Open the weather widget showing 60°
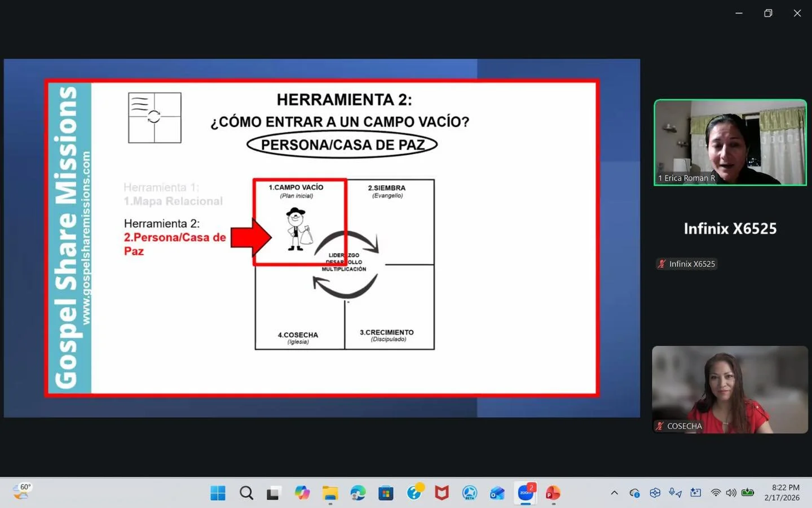Image resolution: width=812 pixels, height=508 pixels. tap(22, 492)
